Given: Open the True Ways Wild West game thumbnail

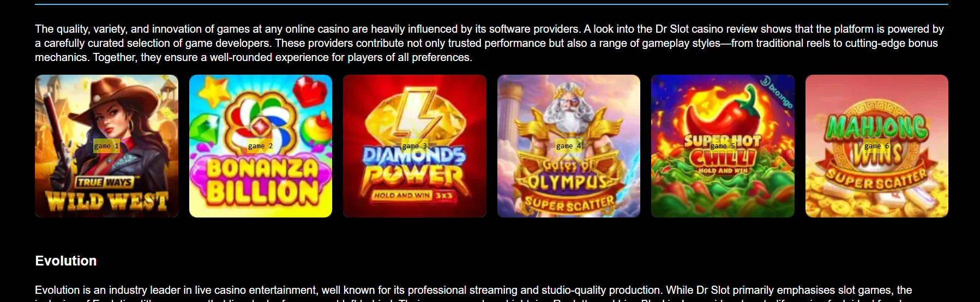Looking at the screenshot, I should click(x=106, y=146).
